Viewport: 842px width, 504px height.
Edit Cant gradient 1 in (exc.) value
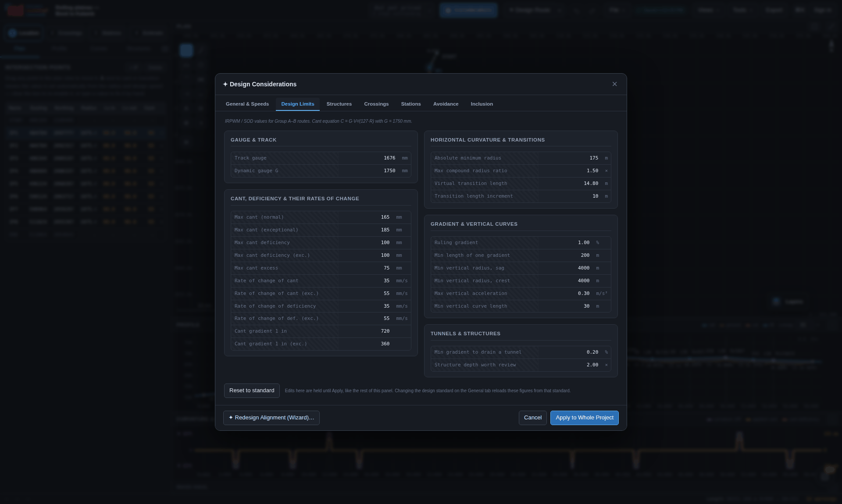click(x=366, y=344)
